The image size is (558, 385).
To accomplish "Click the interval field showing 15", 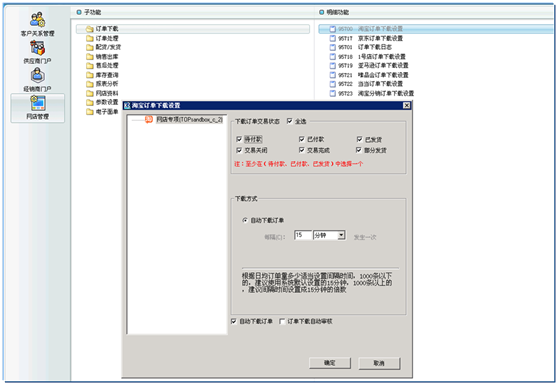I will 303,235.
